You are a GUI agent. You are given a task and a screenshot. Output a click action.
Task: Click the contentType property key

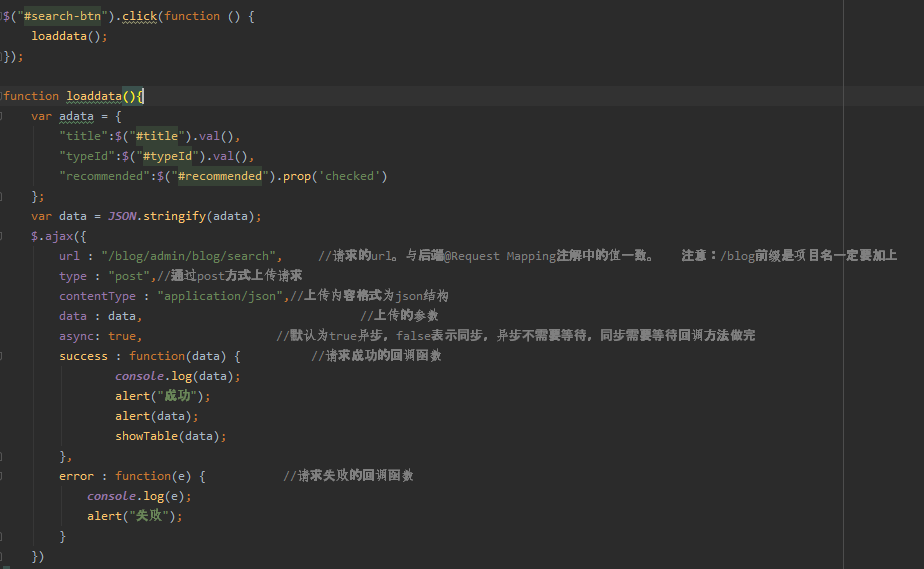(97, 296)
